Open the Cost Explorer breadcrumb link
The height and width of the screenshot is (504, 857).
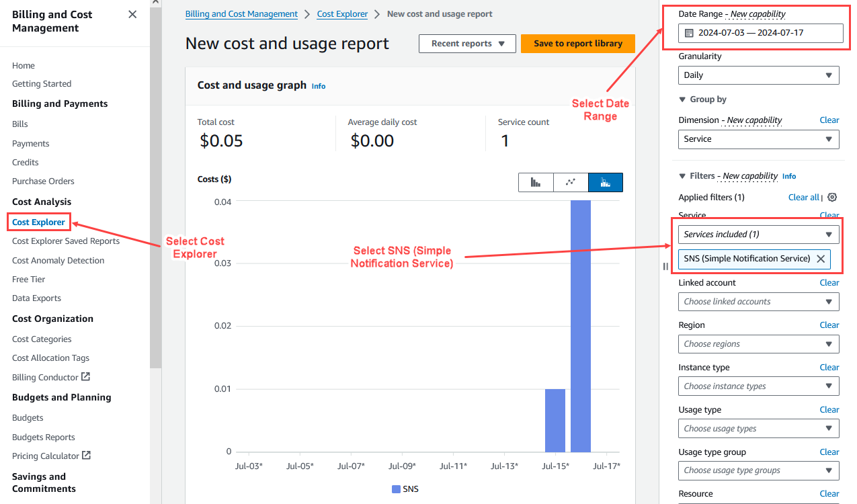click(x=342, y=13)
